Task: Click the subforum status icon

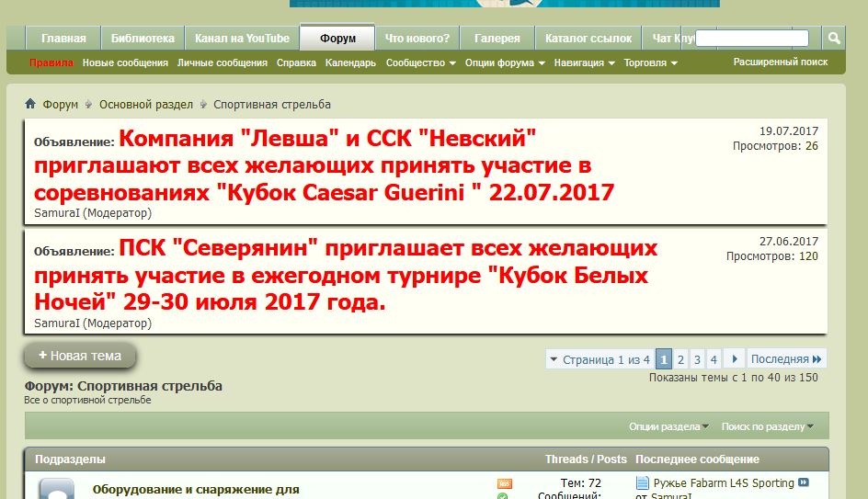Action: (56, 489)
